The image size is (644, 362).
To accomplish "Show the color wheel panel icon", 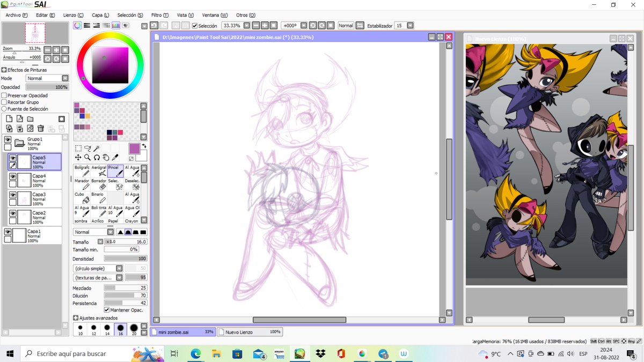I will pos(78,25).
